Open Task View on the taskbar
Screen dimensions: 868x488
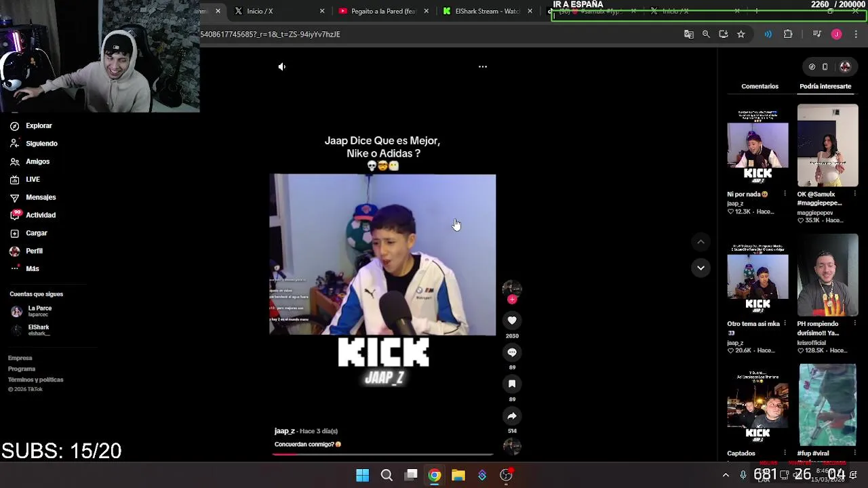coord(411,475)
